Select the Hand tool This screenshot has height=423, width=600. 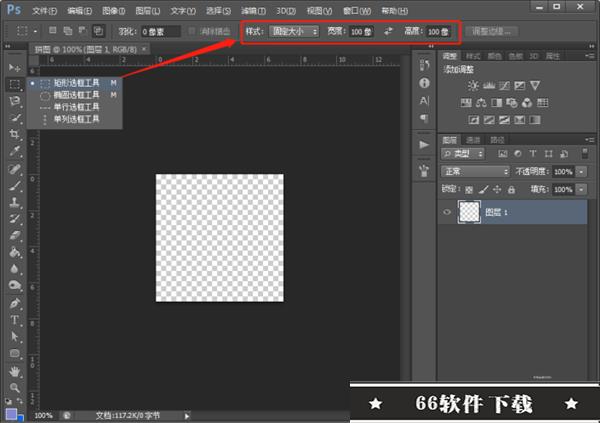pyautogui.click(x=15, y=371)
